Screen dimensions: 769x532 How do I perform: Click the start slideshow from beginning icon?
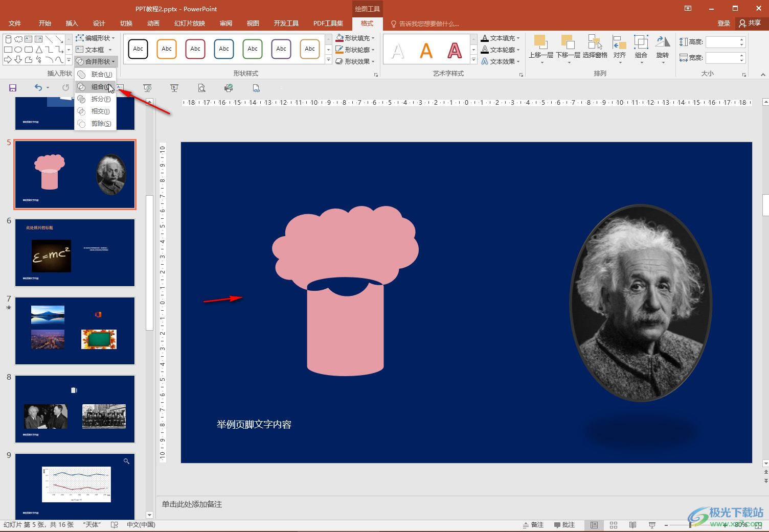click(x=147, y=88)
